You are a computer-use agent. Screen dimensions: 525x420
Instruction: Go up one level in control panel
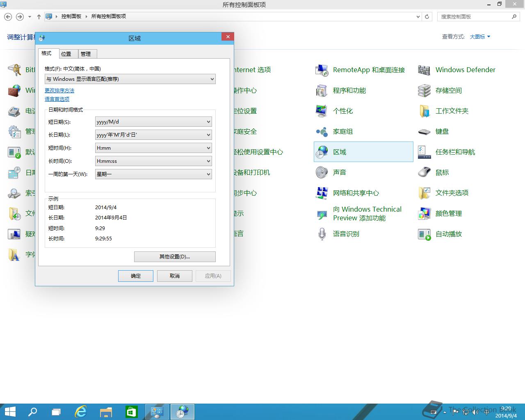pos(39,17)
